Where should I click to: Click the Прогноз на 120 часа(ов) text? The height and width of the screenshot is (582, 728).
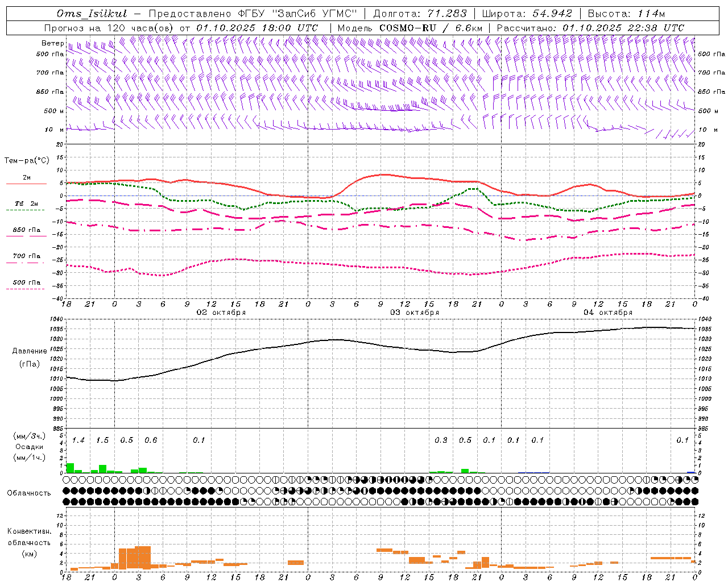point(110,28)
